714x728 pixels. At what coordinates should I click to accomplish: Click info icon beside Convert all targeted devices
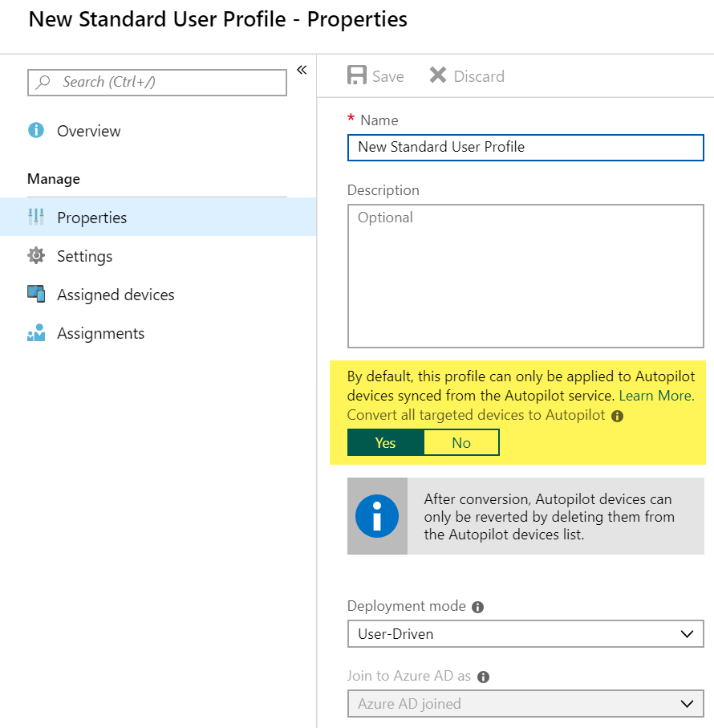[617, 417]
